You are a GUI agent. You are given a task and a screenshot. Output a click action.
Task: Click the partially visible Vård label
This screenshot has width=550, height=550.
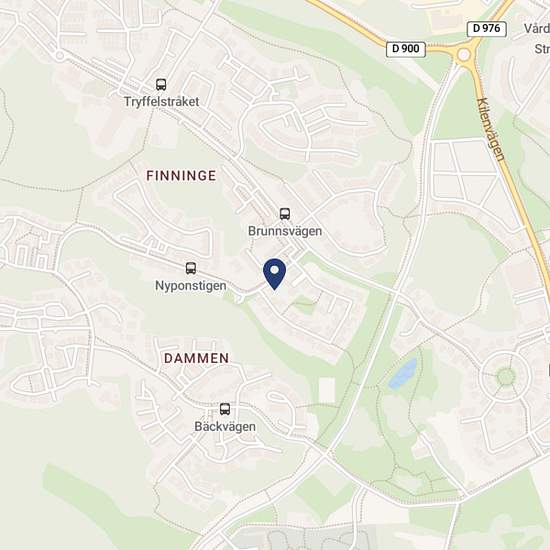537,28
